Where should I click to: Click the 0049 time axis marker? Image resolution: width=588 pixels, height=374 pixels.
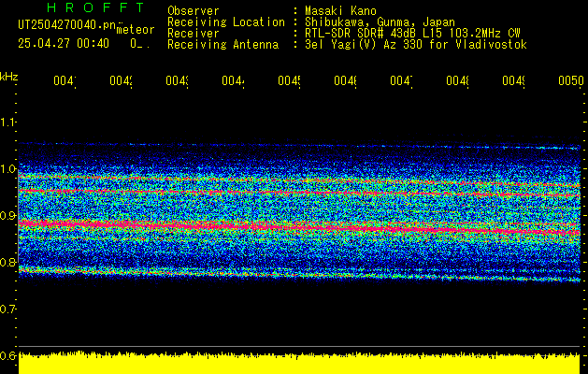coord(513,80)
